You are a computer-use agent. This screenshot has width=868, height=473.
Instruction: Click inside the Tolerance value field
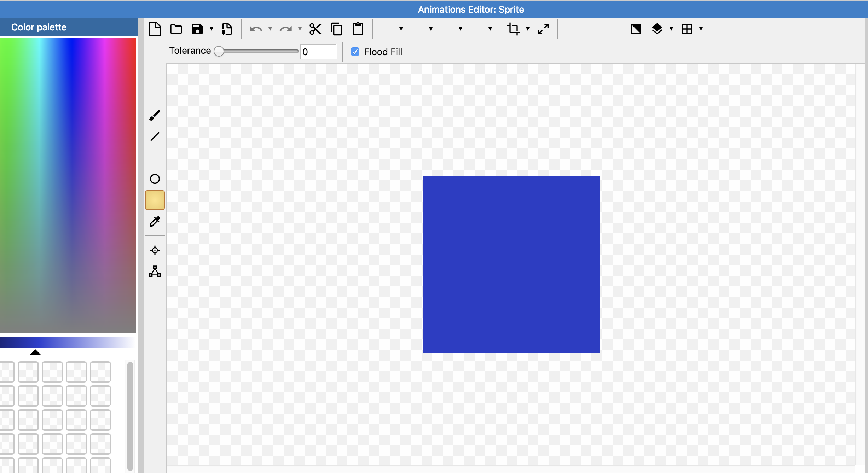[318, 52]
